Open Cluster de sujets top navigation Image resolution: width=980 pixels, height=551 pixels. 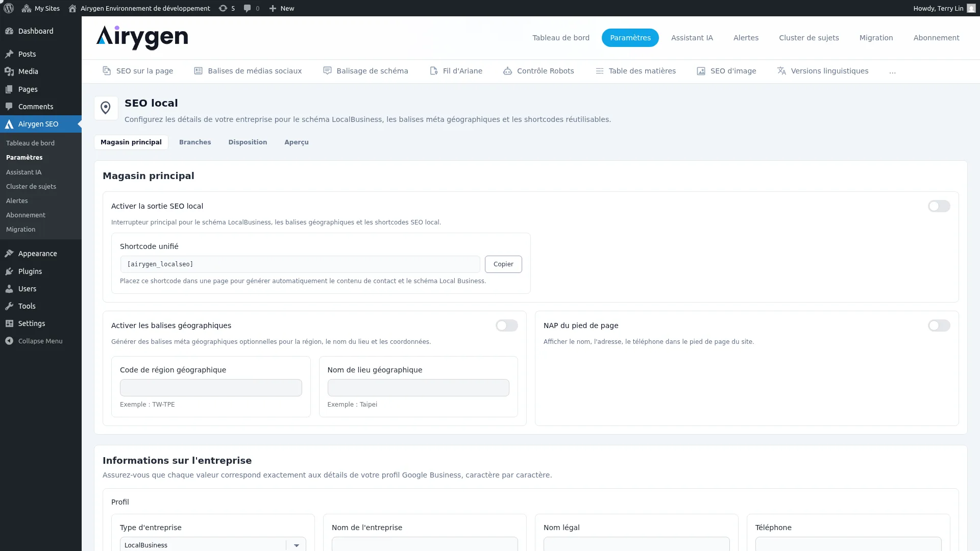point(809,38)
